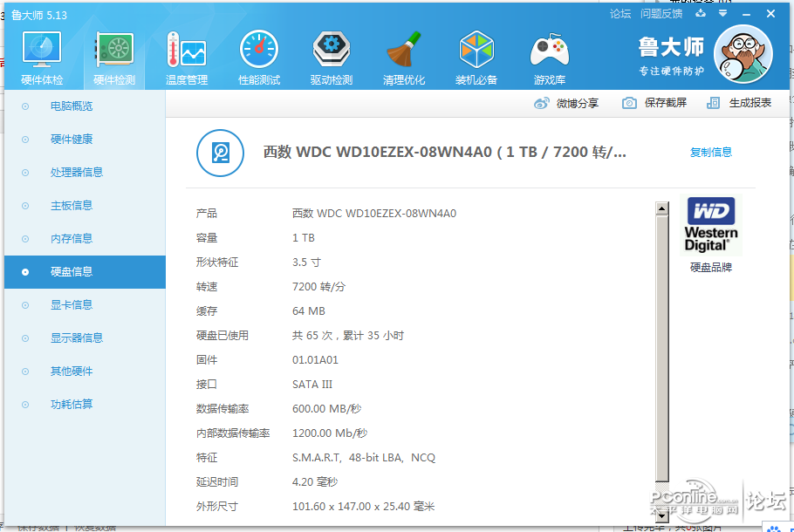Viewport: 794px width, 532px height.
Task: Click product value 西数 WDC WD10EZEX-08WN4A0 in 产品 row
Action: [374, 214]
